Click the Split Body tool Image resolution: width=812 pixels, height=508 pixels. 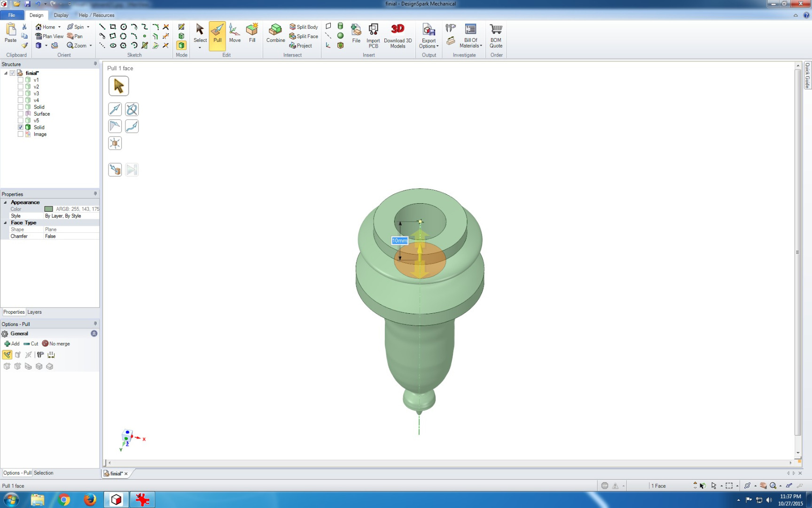(304, 27)
